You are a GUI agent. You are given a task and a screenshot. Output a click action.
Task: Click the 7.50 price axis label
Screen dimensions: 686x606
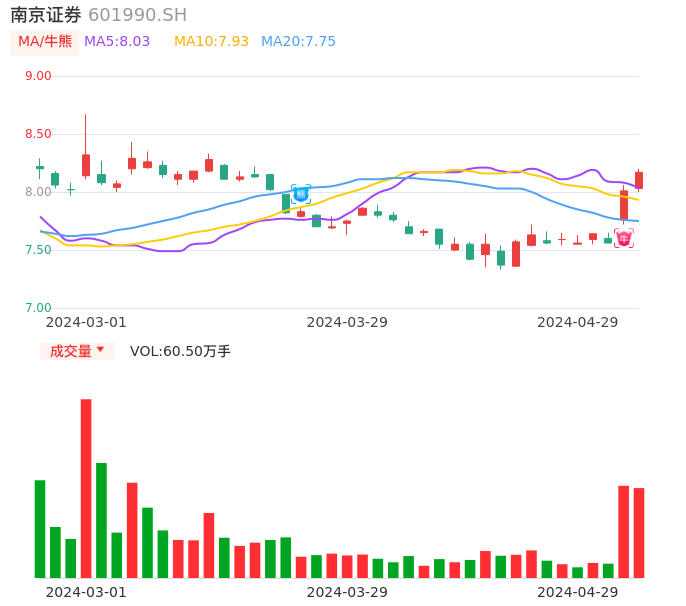pyautogui.click(x=38, y=250)
